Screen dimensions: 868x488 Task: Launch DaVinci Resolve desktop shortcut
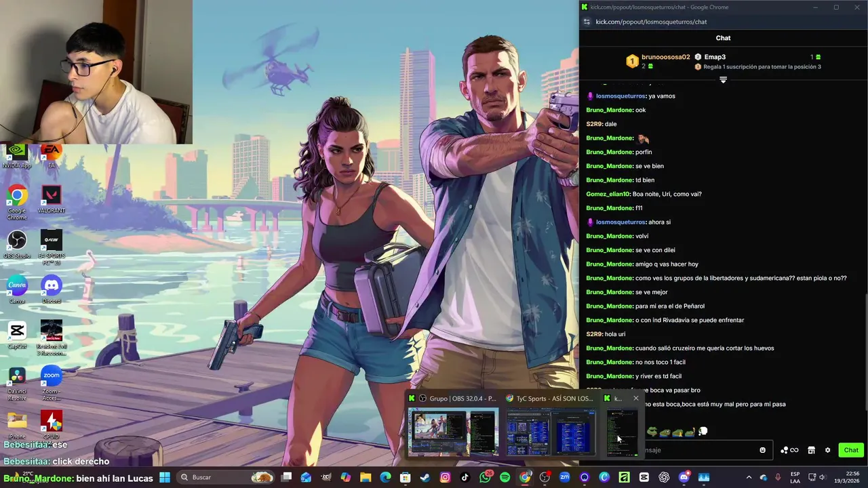[x=17, y=384]
